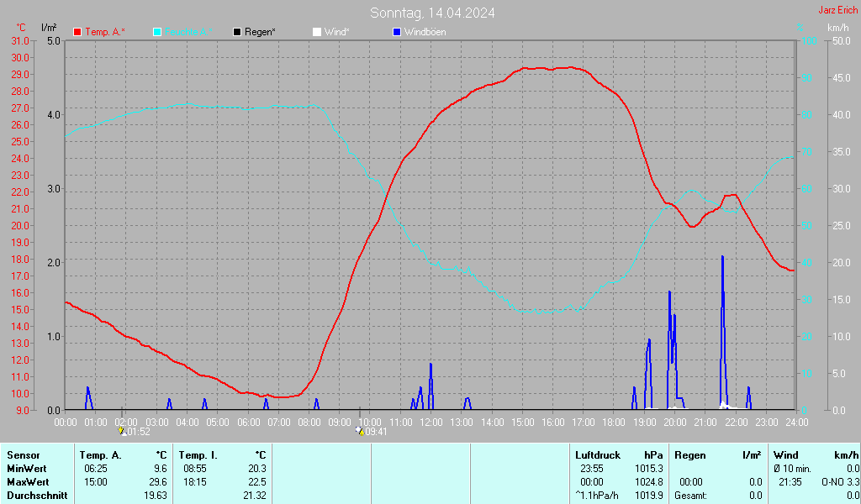Click the '23:55' pressure minimum time

591,469
